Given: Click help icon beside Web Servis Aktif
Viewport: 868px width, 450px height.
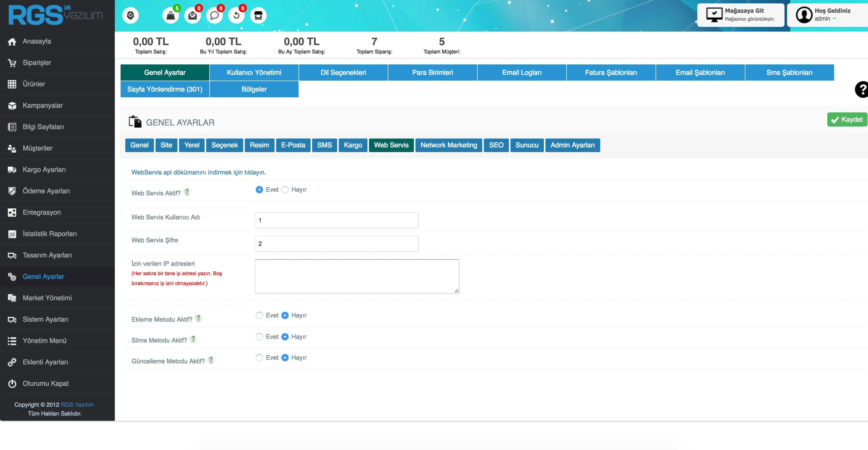Looking at the screenshot, I should click(x=187, y=192).
